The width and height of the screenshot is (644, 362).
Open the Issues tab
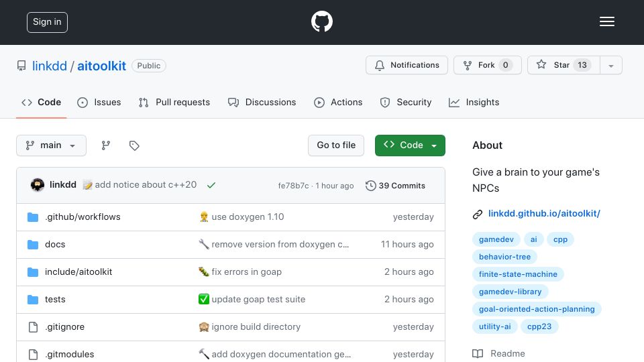[99, 102]
